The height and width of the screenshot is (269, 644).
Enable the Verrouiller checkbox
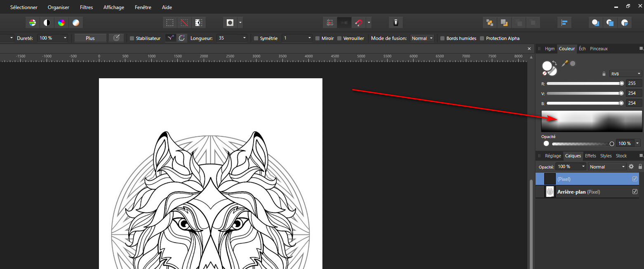pyautogui.click(x=339, y=38)
